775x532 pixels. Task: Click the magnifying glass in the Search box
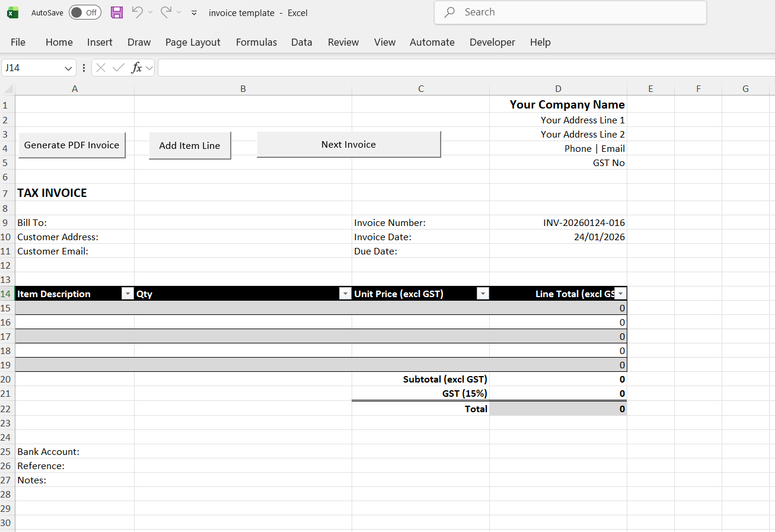[x=449, y=12]
